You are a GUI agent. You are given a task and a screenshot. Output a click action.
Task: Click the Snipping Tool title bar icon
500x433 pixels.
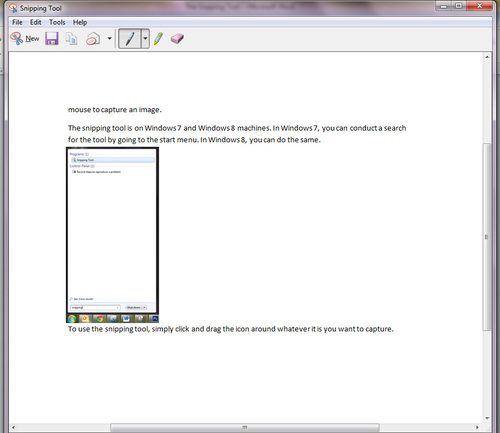pos(13,8)
